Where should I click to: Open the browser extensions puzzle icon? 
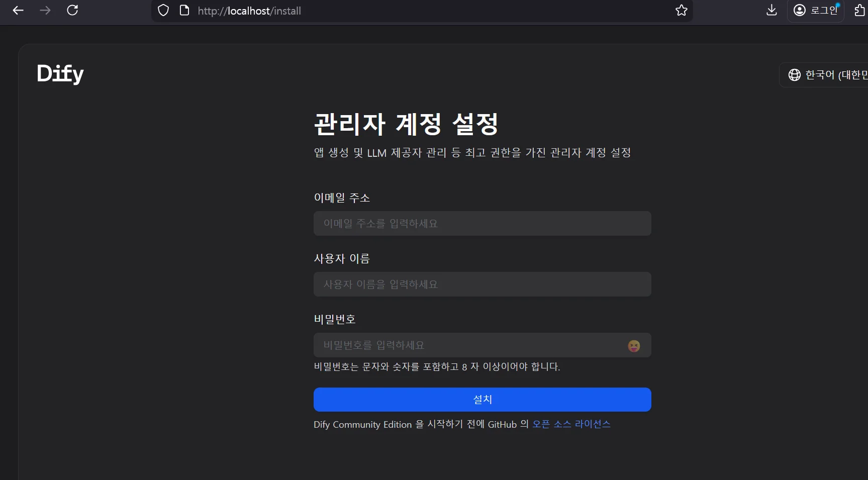859,11
